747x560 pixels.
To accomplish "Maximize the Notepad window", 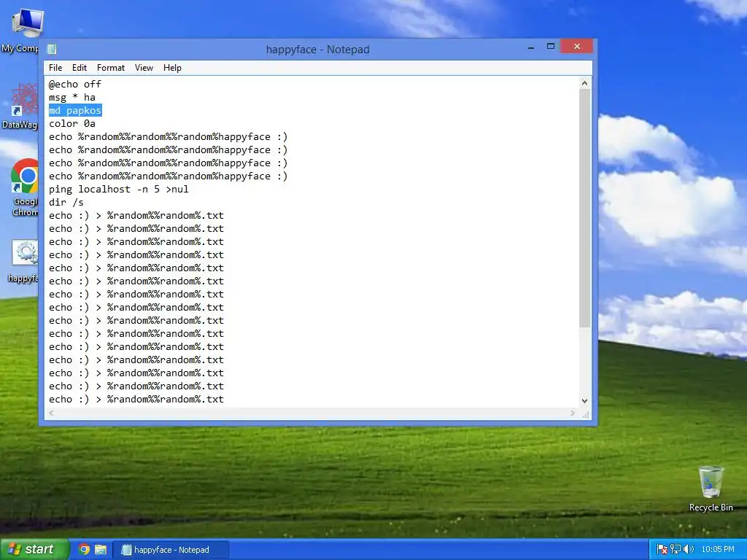I will click(x=551, y=47).
